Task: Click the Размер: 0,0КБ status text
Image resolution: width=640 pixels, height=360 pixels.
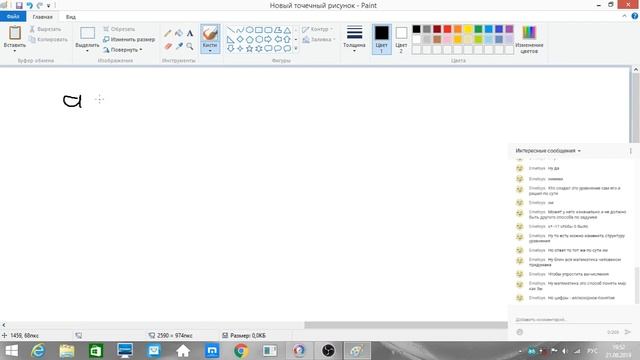Action: point(248,336)
